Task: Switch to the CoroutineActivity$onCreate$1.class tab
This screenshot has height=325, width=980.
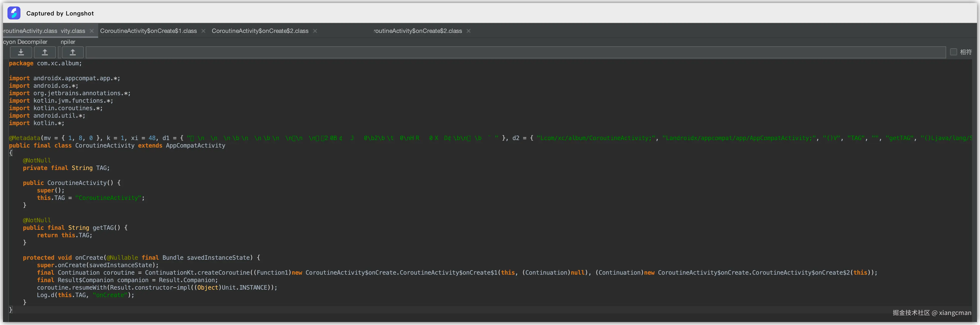Action: [x=148, y=31]
